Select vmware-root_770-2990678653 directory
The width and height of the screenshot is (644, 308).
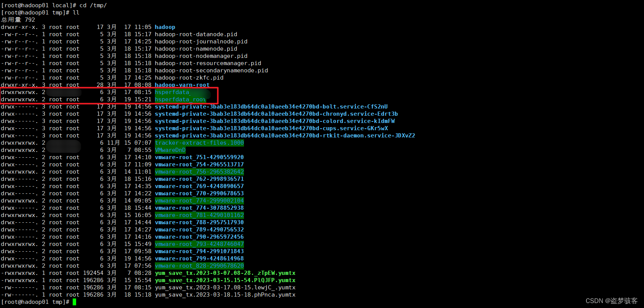(199, 193)
